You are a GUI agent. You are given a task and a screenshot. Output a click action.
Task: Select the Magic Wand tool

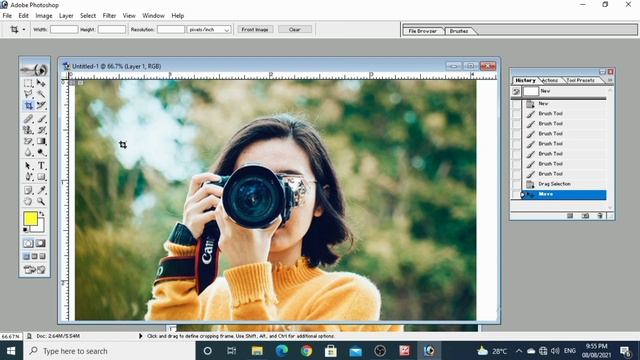(41, 94)
